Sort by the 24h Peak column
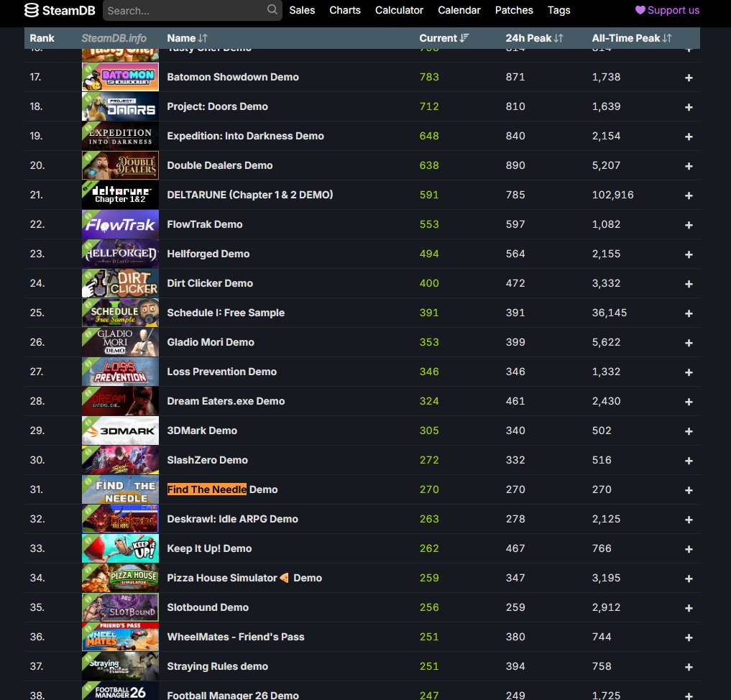The width and height of the screenshot is (731, 700). click(x=534, y=38)
